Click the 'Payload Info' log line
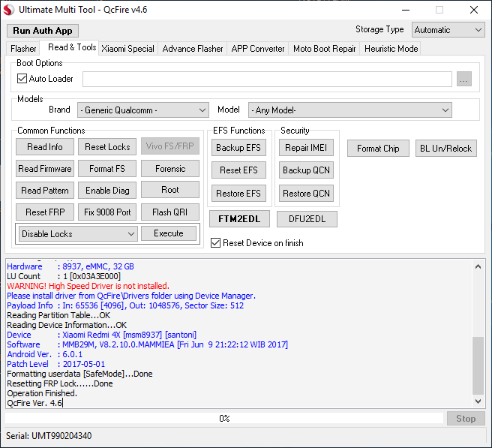Image resolution: width=492 pixels, height=448 pixels. coord(125,305)
